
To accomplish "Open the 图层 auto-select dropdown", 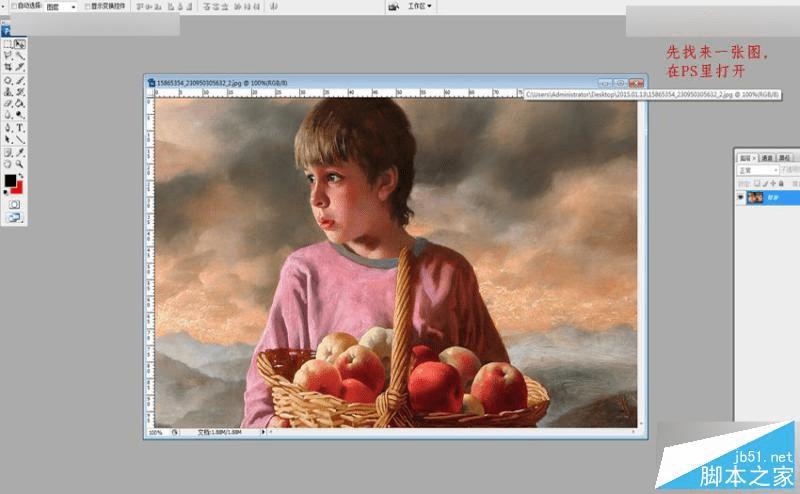I will pos(61,7).
